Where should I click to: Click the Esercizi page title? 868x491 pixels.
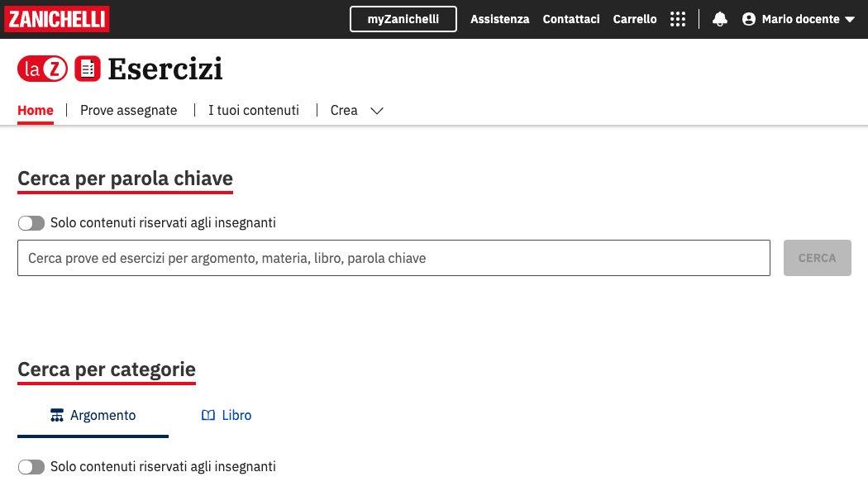click(x=165, y=69)
